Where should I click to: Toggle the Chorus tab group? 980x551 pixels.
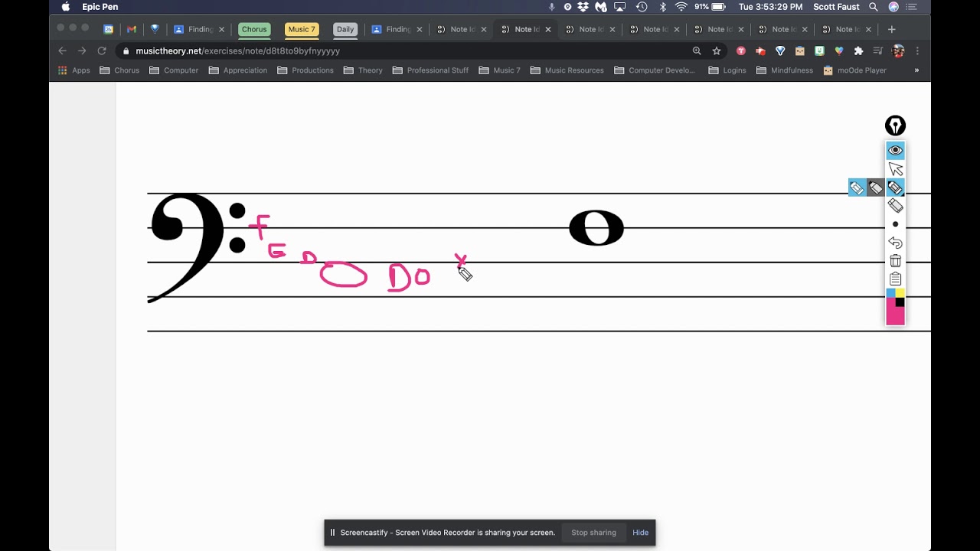254,29
